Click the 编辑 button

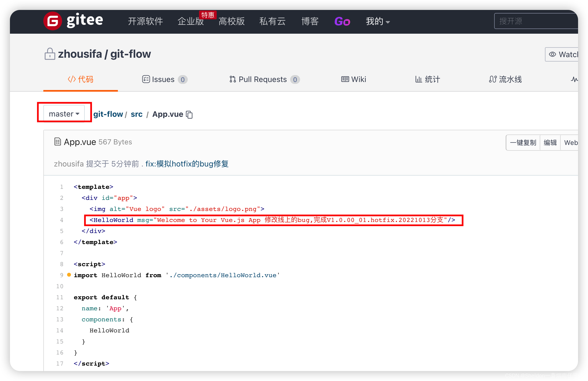click(x=550, y=143)
